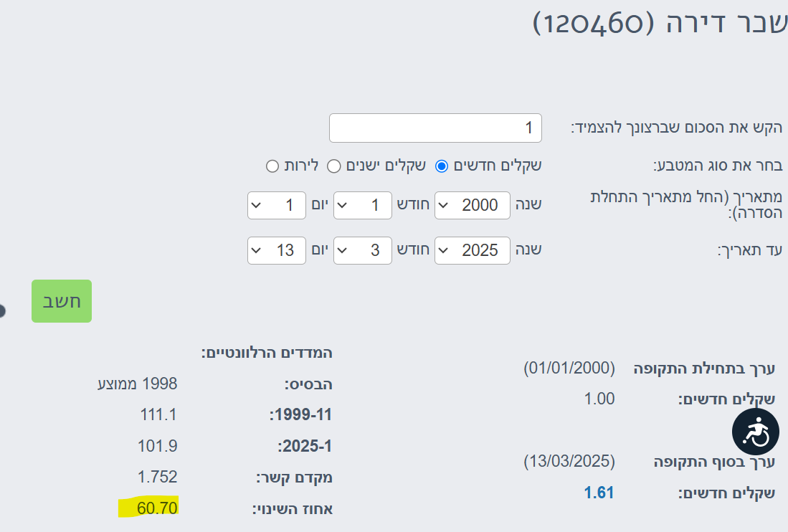The width and height of the screenshot is (788, 532).
Task: Click the base value 1998 ממוצע
Action: (138, 383)
